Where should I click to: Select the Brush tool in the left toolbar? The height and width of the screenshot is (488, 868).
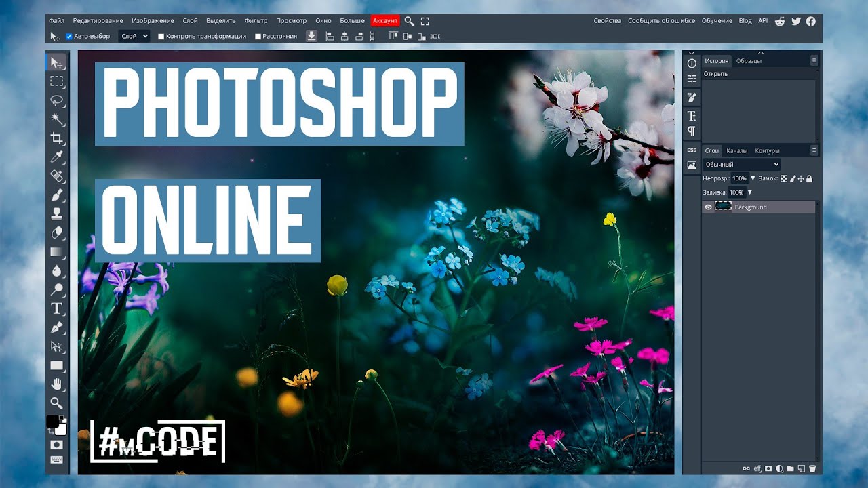(57, 195)
